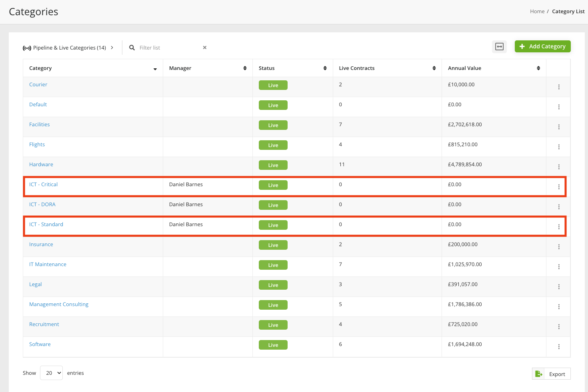This screenshot has height=392, width=588.
Task: Open the Show entries dropdown
Action: click(51, 372)
